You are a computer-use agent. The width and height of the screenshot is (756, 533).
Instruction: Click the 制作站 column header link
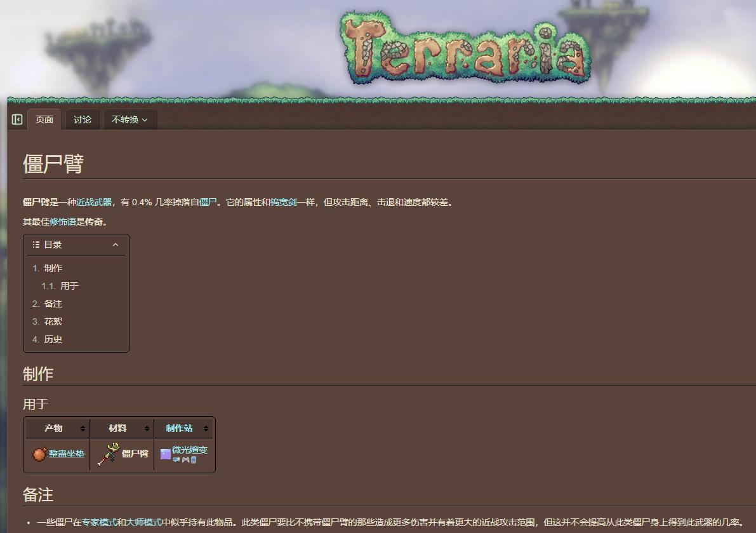[179, 428]
